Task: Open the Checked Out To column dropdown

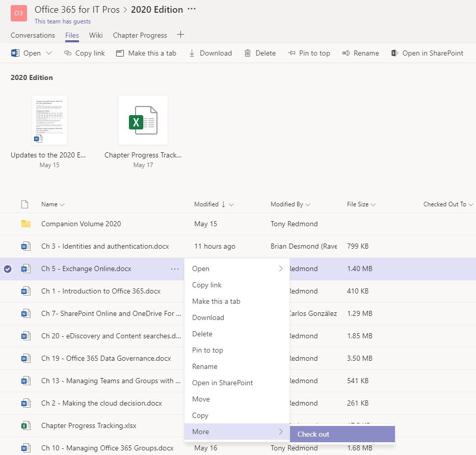Action: click(471, 205)
